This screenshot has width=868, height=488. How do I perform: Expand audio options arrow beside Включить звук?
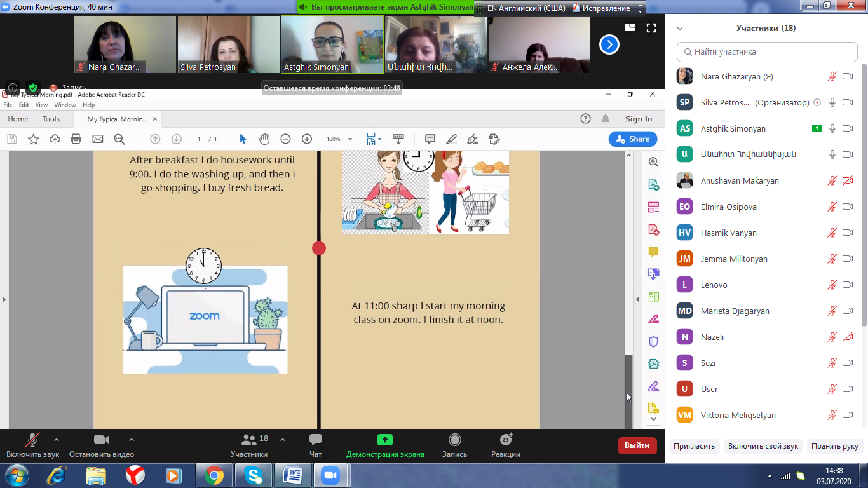click(57, 439)
